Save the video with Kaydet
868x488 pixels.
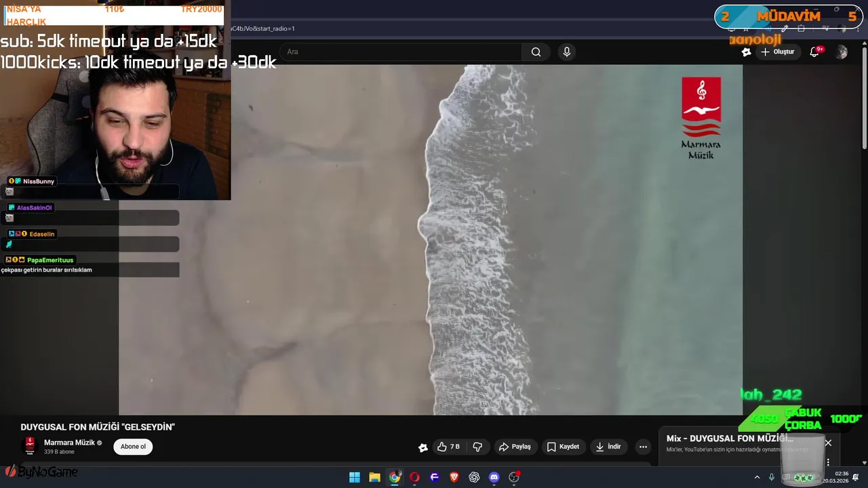tap(563, 447)
